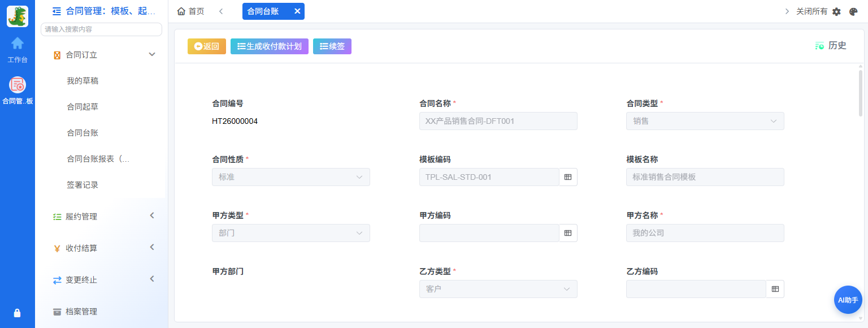The width and height of the screenshot is (868, 328).
Task: Click the 合同管理 sidebar header title
Action: tap(110, 11)
